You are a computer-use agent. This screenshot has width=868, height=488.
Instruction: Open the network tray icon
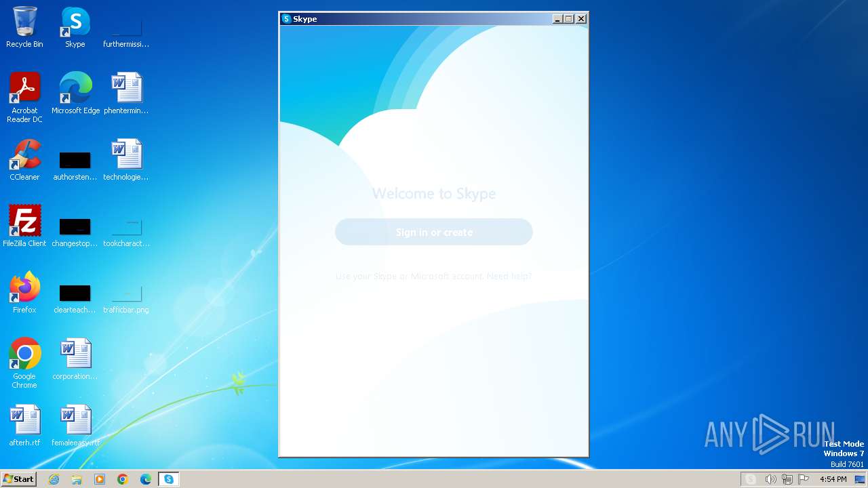click(x=787, y=479)
